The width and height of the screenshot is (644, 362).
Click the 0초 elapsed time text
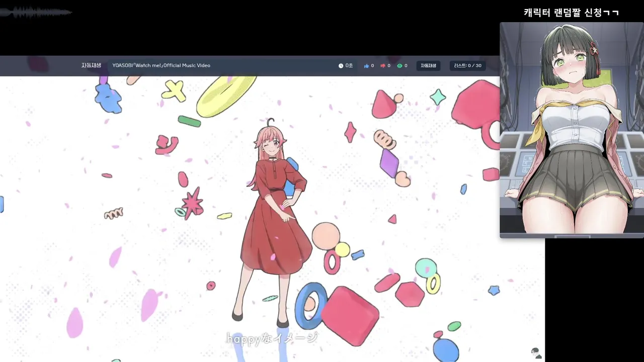[349, 66]
